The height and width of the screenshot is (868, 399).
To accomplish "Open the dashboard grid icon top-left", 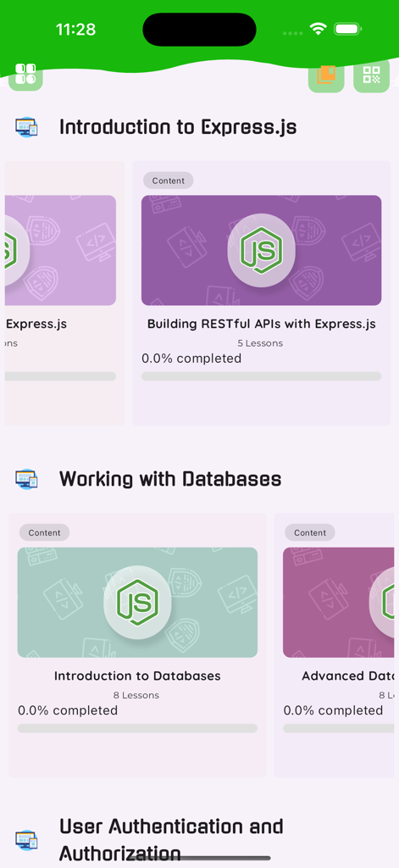I will click(25, 76).
